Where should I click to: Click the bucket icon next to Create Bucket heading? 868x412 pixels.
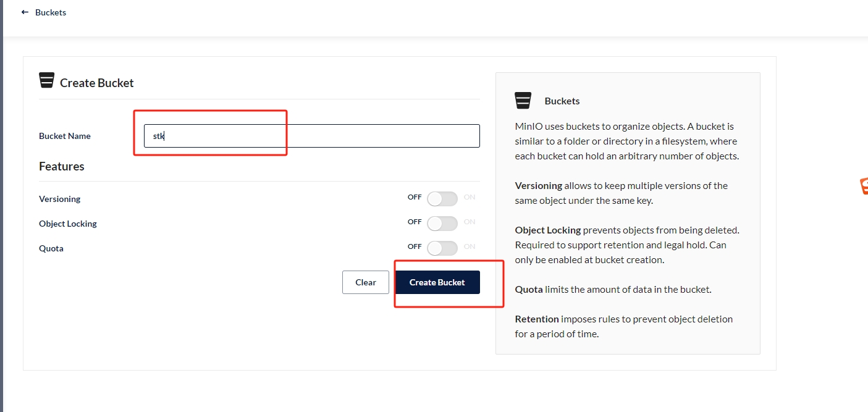click(x=46, y=80)
